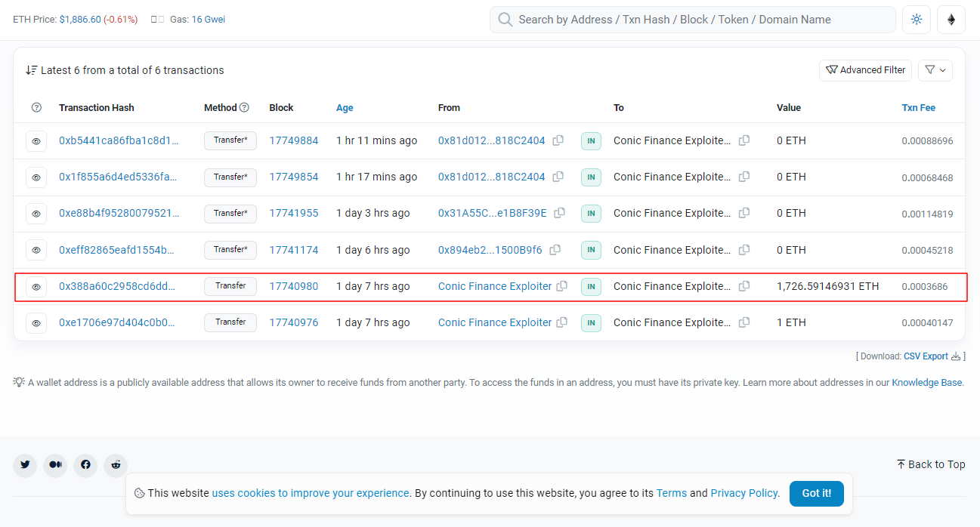Open transaction hash 0xe88b4f95280079521

click(119, 213)
